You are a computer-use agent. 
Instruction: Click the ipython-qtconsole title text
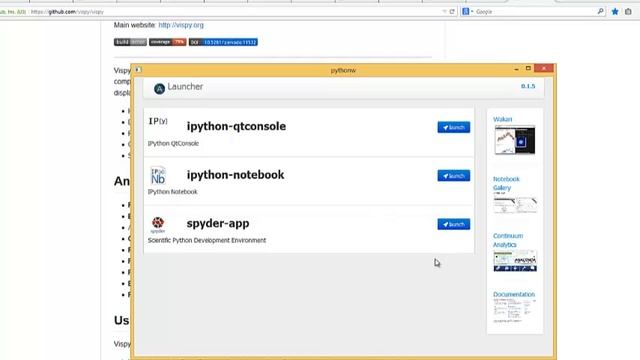(x=236, y=127)
